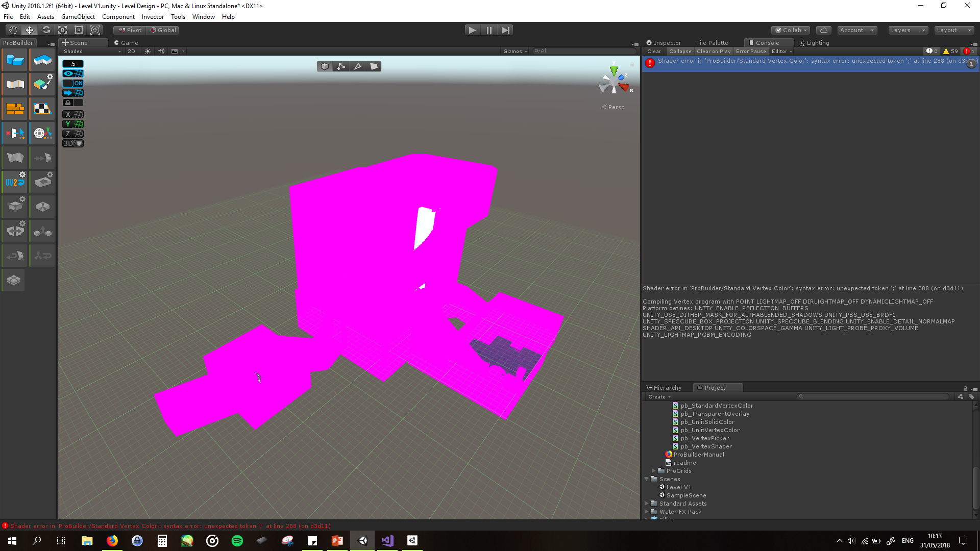Image resolution: width=980 pixels, height=551 pixels.
Task: Enable the X axis grid plane
Action: [72, 114]
